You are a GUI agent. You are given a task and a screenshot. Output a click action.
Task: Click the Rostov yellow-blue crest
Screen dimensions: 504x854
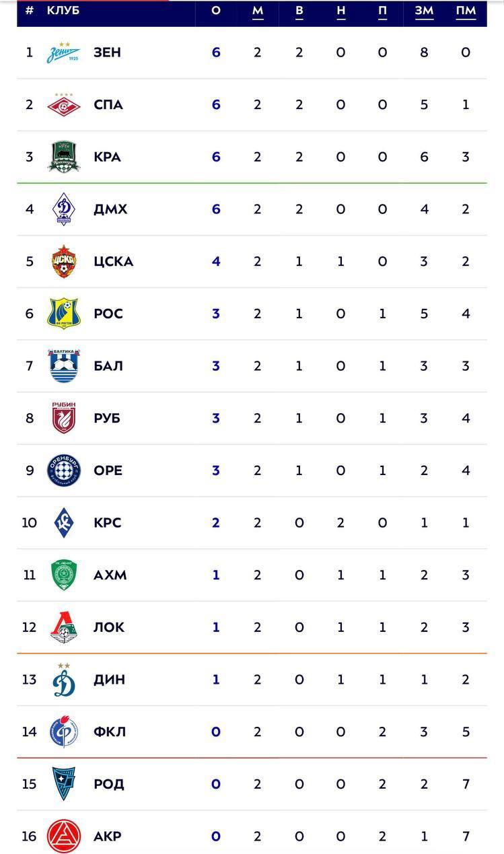pyautogui.click(x=63, y=314)
